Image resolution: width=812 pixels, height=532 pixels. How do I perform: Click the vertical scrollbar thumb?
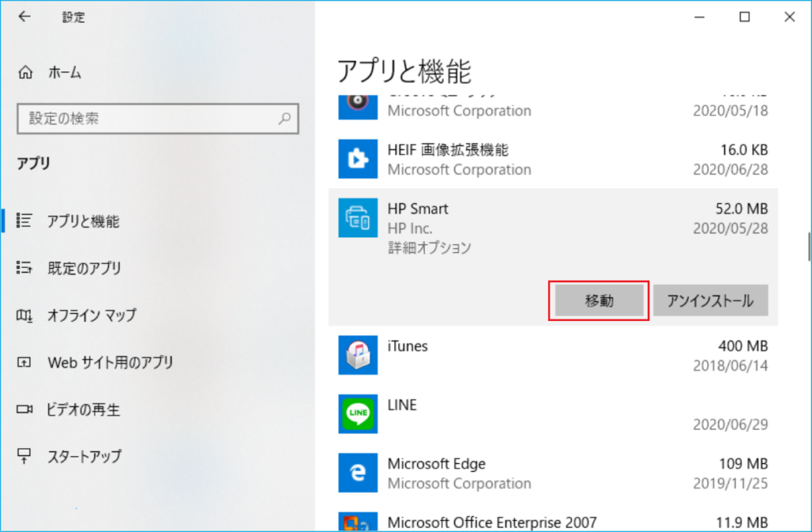tap(809, 247)
